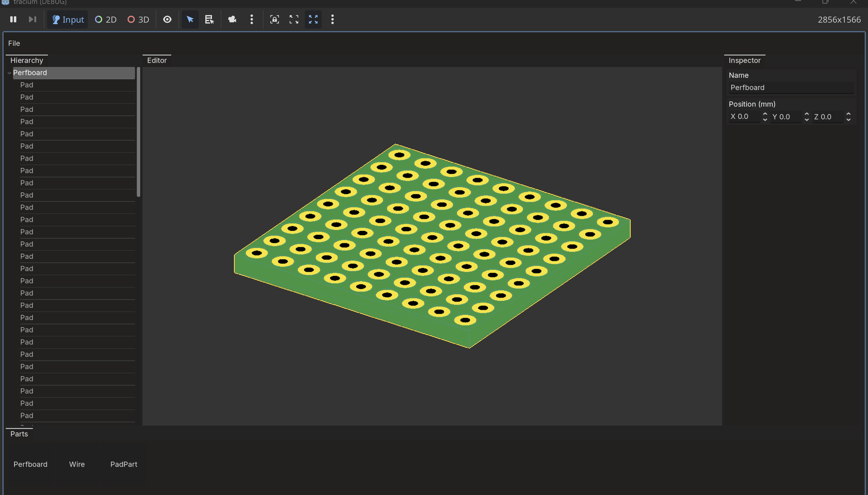Screen dimensions: 868x495
Task: Increase X position with up arrow
Action: click(765, 114)
